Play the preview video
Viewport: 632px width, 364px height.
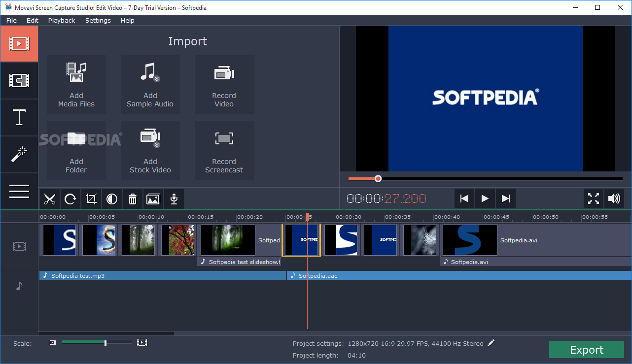pyautogui.click(x=485, y=199)
